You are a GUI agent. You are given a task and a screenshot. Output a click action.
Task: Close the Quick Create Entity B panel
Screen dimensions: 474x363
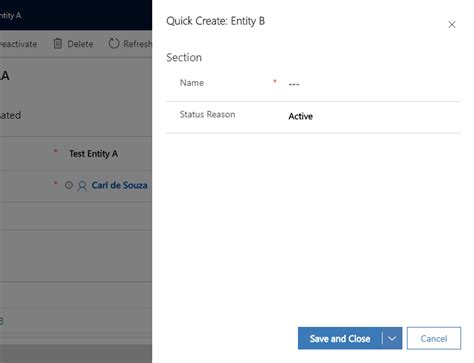(452, 25)
